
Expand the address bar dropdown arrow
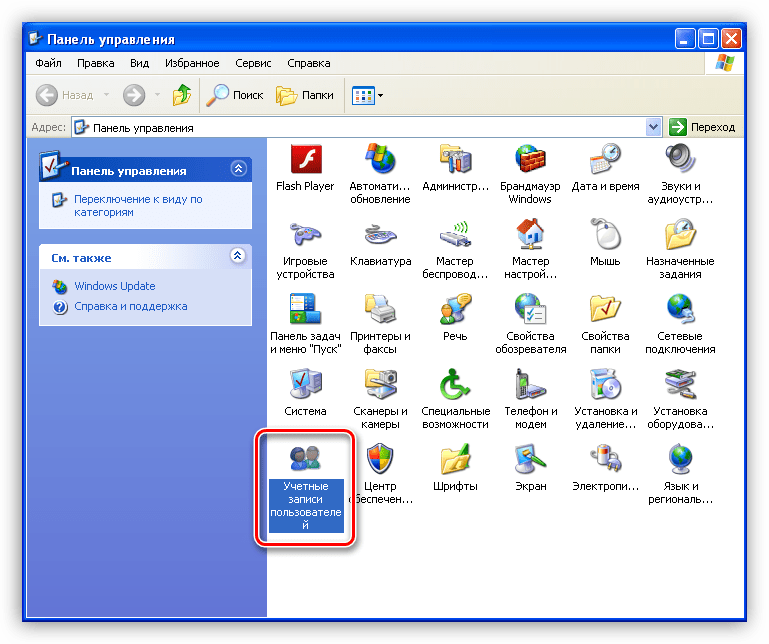coord(654,127)
